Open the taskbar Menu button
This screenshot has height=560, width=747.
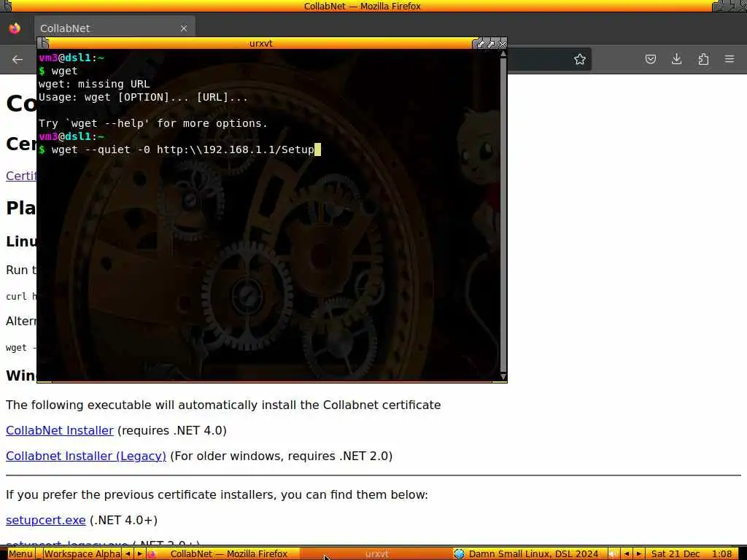pyautogui.click(x=20, y=554)
